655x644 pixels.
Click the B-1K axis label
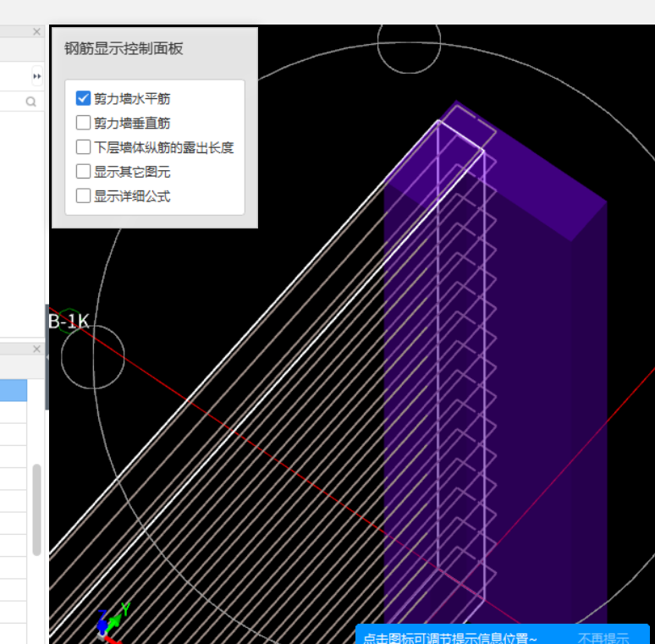click(x=69, y=322)
